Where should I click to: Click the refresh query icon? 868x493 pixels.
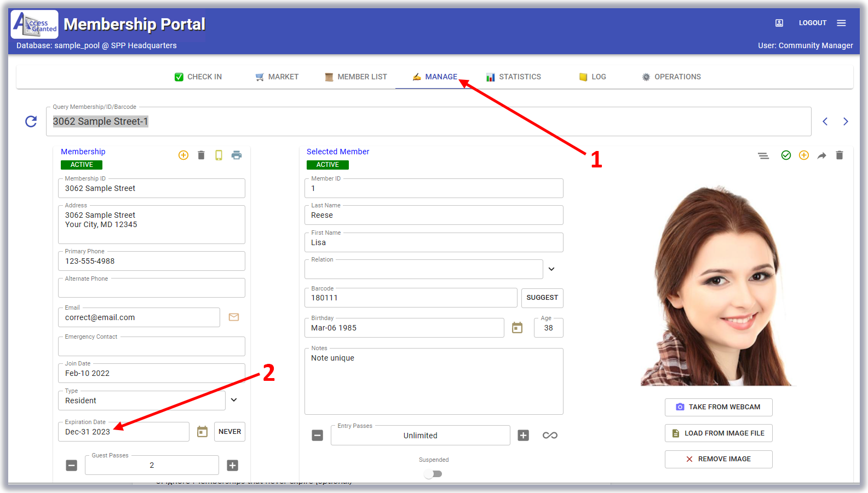coord(31,121)
